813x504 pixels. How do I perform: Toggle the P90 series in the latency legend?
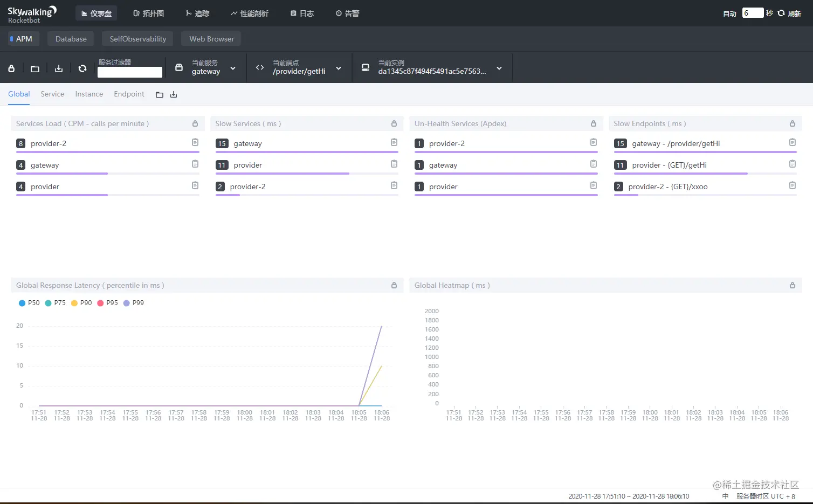click(x=81, y=303)
